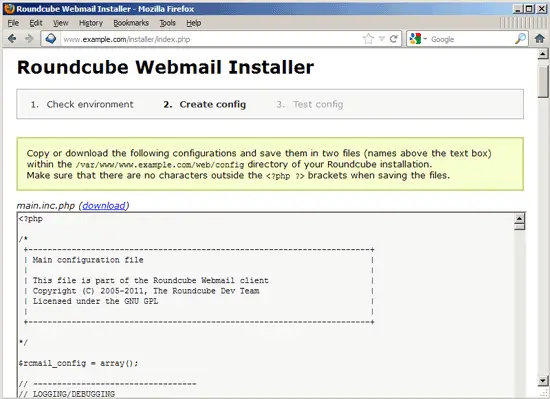The width and height of the screenshot is (550, 399).
Task: Click the 'Licensed under the GNU GPL' line
Action: click(95, 301)
